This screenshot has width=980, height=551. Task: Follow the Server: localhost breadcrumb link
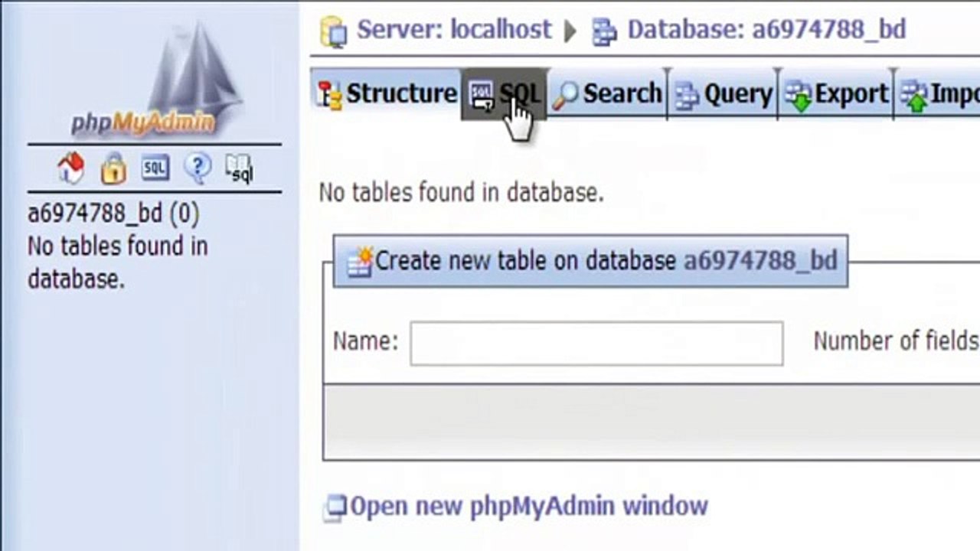(453, 30)
